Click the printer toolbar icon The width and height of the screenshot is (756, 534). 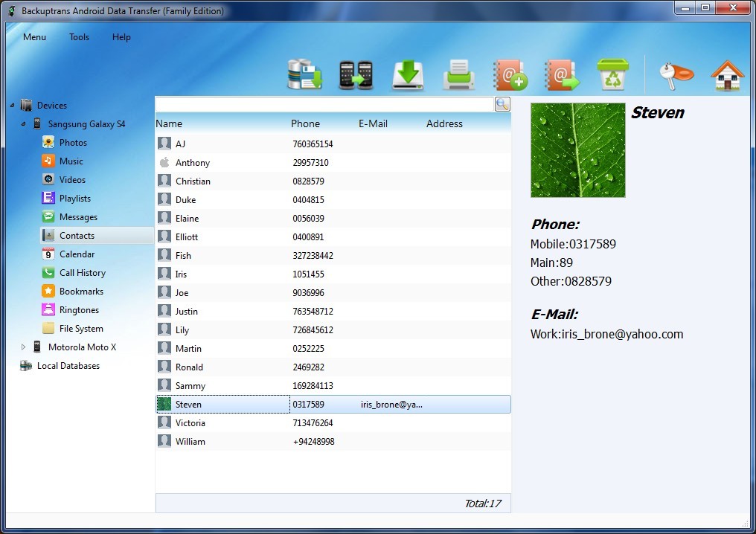point(458,74)
